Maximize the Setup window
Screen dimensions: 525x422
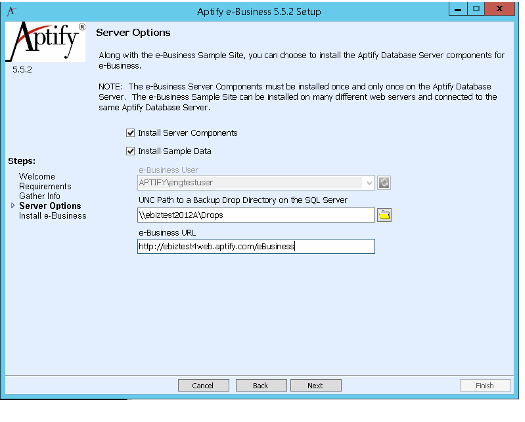(x=476, y=9)
